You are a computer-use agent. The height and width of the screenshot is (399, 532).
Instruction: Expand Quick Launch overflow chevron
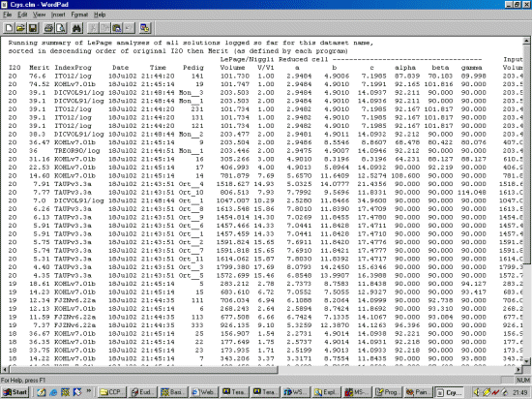point(89,390)
